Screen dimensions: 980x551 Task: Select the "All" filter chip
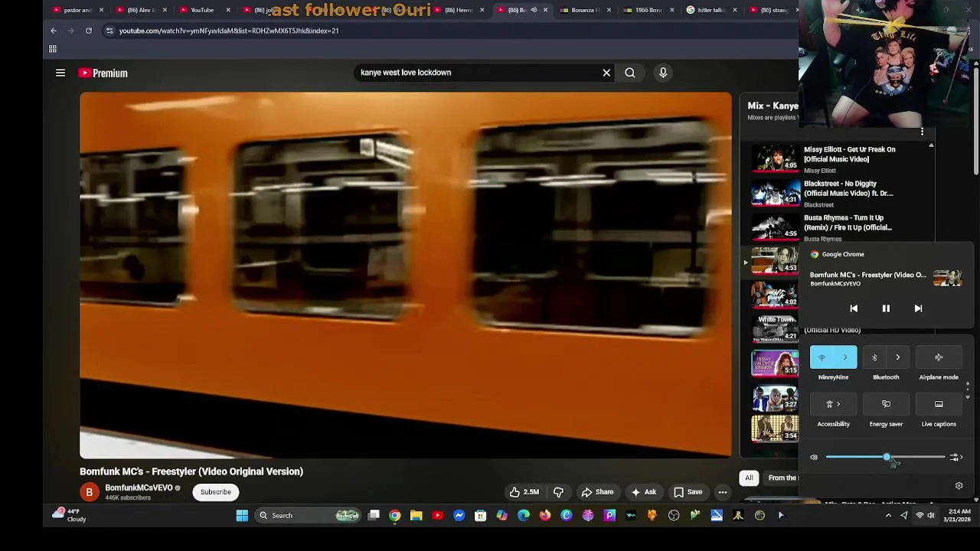pyautogui.click(x=750, y=478)
